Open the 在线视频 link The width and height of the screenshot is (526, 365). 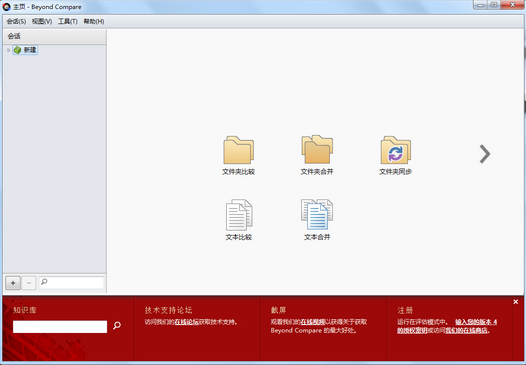312,322
